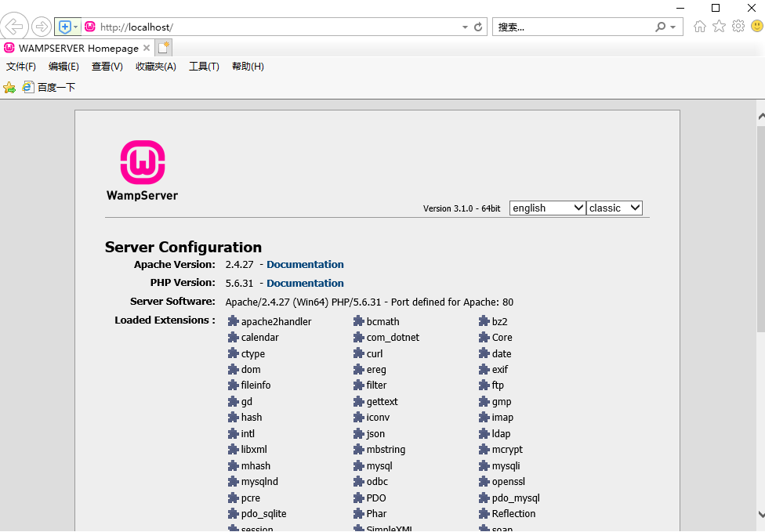Click the blue plus compatibility icon in address bar
The image size is (765, 532).
click(x=65, y=27)
